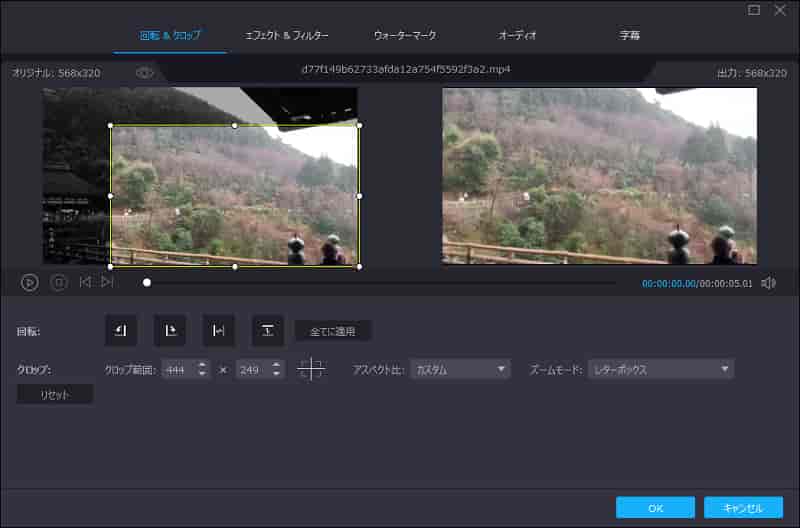Screen dimensions: 800x528
Task: Flip the video horizontally
Action: (218, 330)
